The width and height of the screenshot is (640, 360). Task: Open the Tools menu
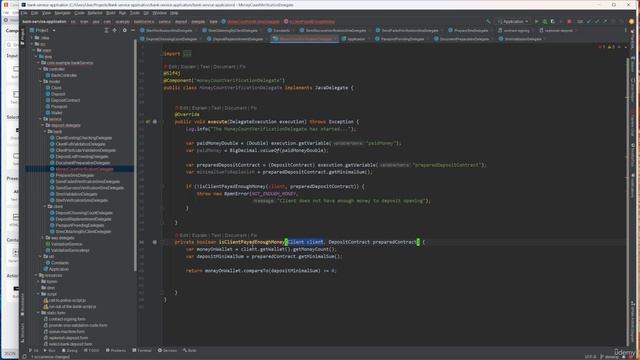click(135, 13)
